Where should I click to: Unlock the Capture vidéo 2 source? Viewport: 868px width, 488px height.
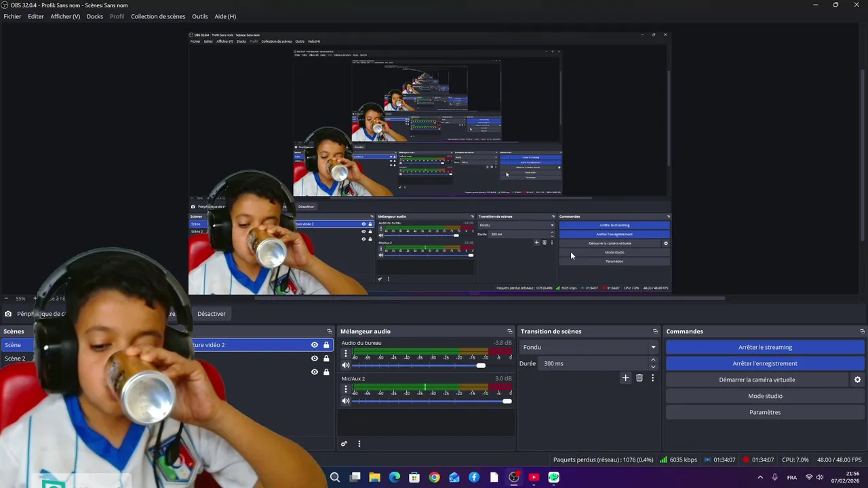326,345
